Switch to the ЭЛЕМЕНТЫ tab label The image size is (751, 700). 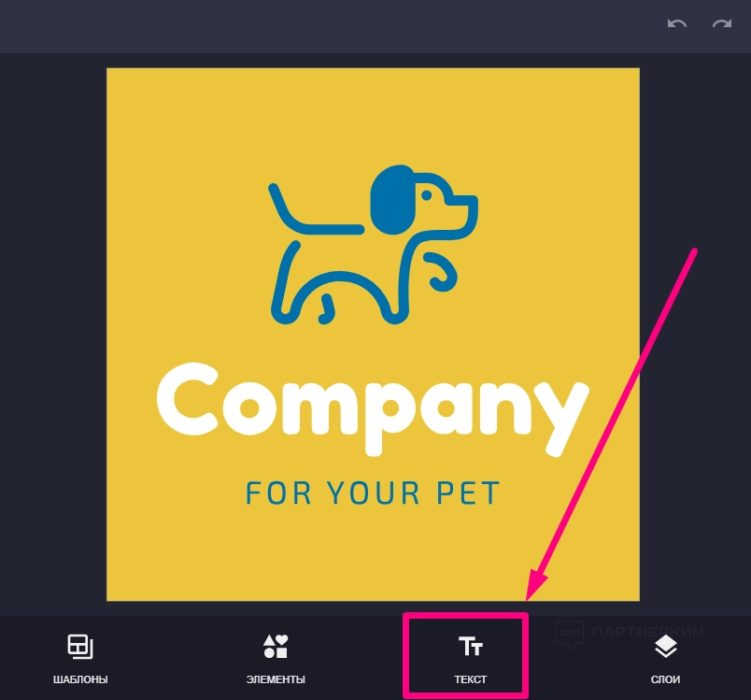pyautogui.click(x=276, y=679)
